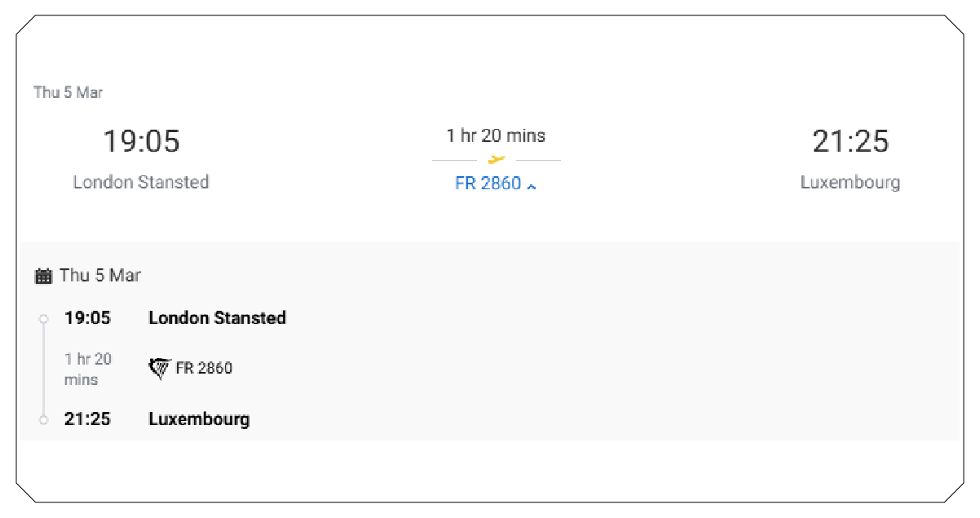Click the FR 2860 label in the itinerary

pyautogui.click(x=203, y=368)
